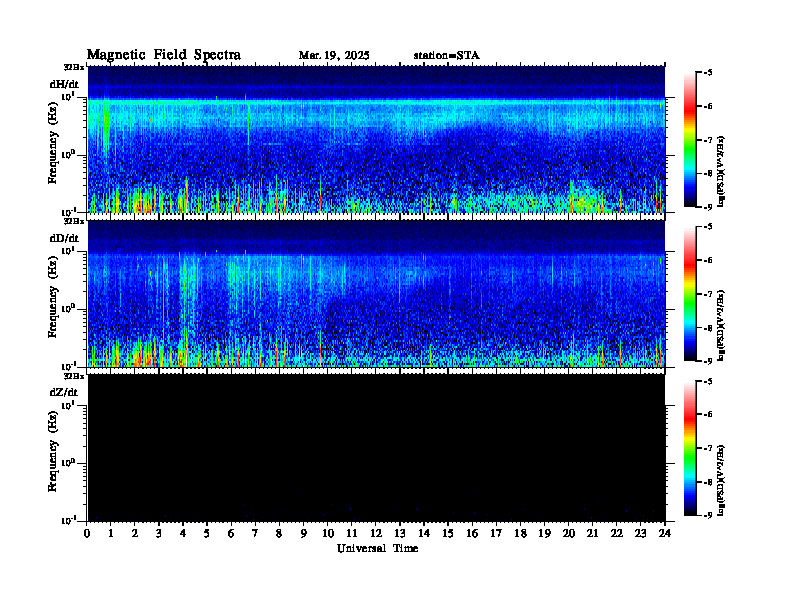This screenshot has height=612, width=792.
Task: Click hour 5 on the Universal Time axis
Action: tap(207, 533)
